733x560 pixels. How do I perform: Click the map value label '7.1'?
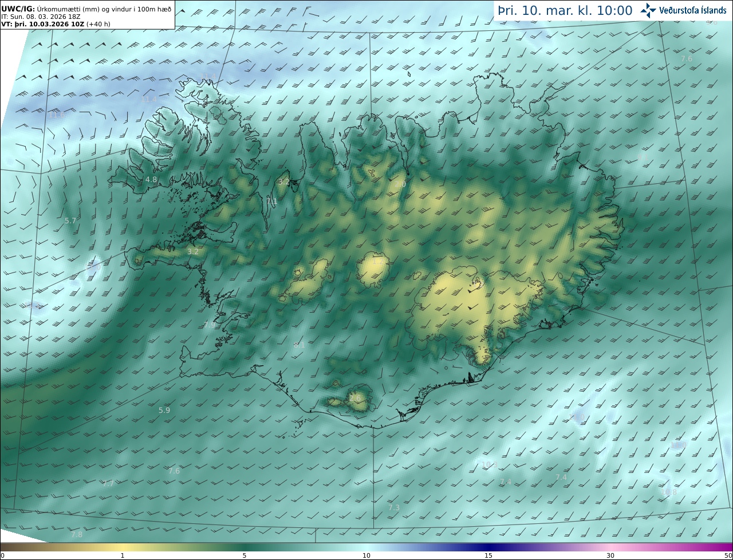point(272,202)
